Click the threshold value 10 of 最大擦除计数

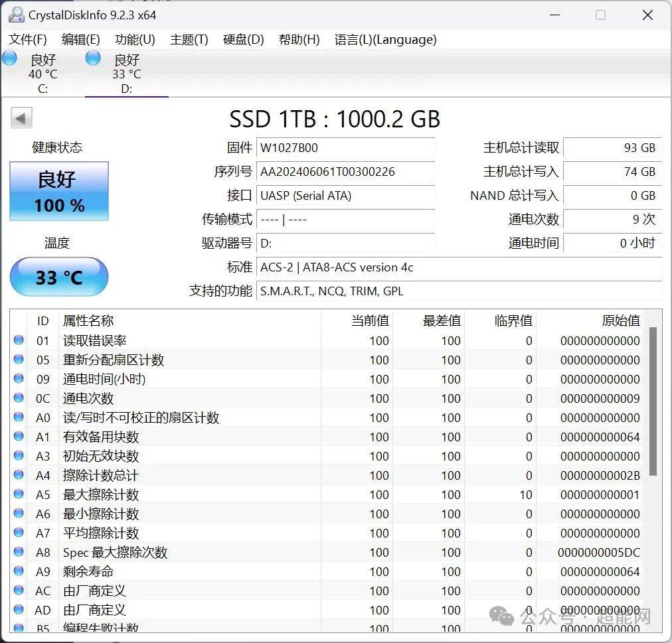(x=526, y=495)
